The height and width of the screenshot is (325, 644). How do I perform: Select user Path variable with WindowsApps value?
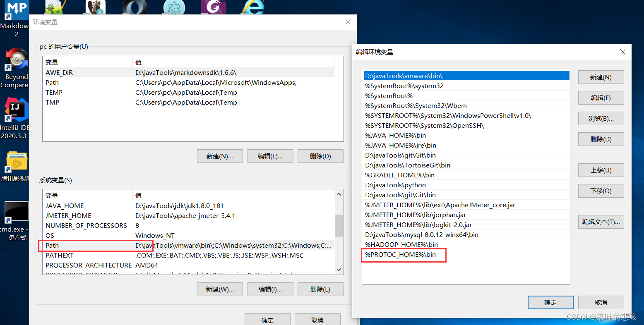188,82
